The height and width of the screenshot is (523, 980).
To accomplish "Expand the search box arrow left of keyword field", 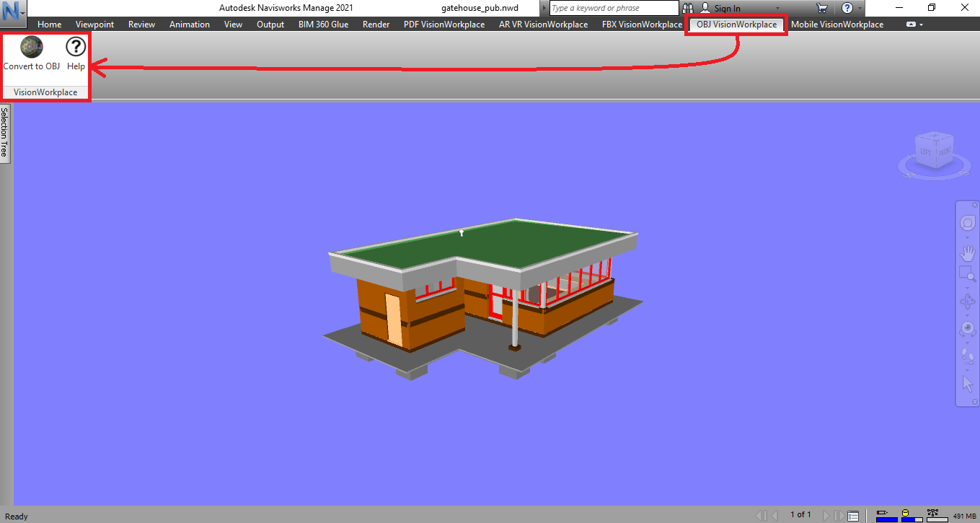I will tap(544, 9).
